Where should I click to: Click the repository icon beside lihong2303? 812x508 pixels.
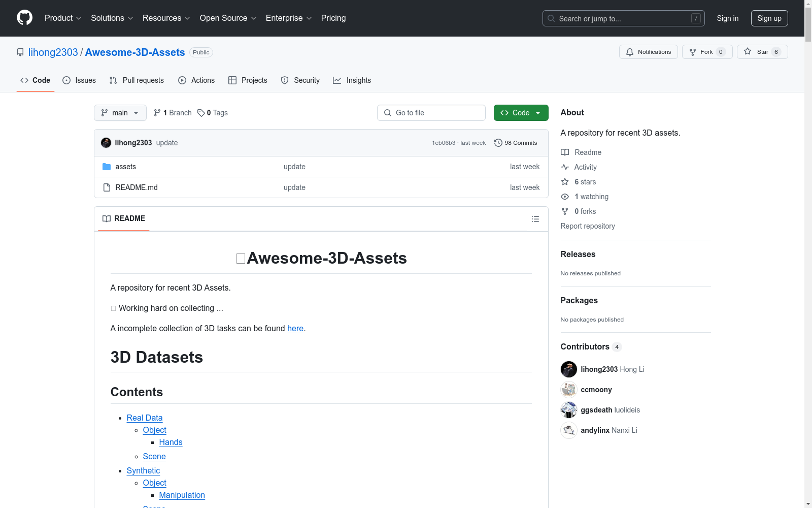point(20,52)
